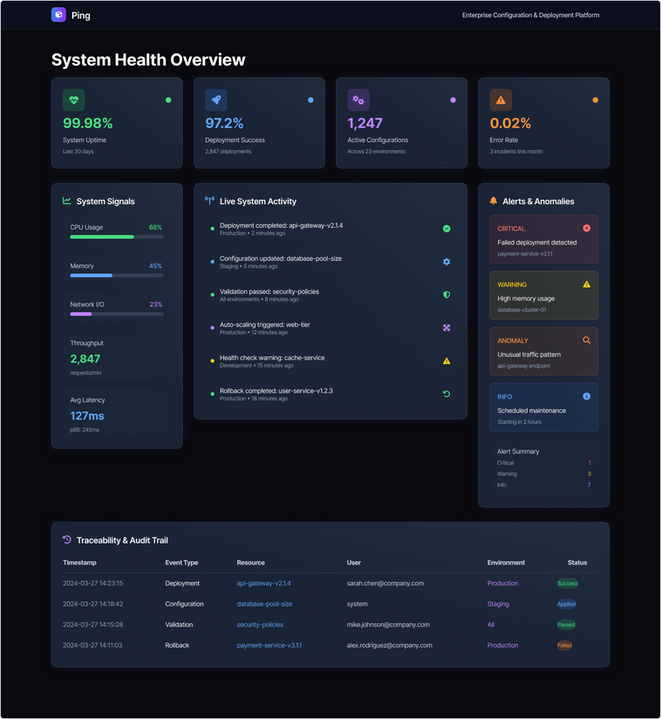Click the sarah.chen@company.com user cell
Image resolution: width=661 pixels, height=719 pixels.
pyautogui.click(x=385, y=583)
